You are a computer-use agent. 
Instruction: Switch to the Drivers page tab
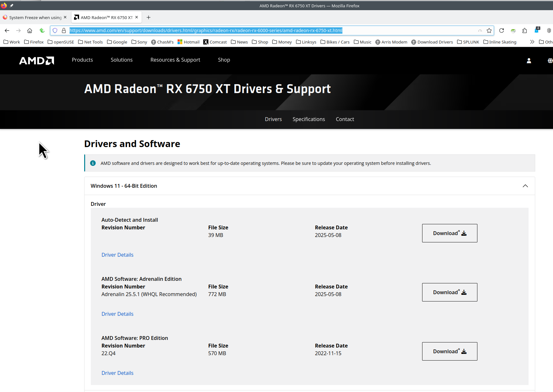(x=273, y=119)
